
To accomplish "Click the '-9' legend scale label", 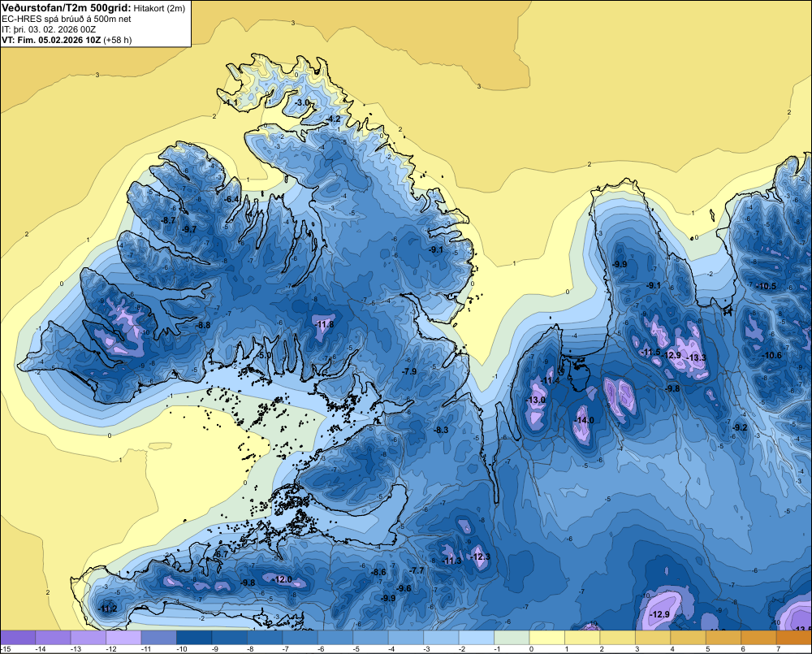I will [x=214, y=649].
